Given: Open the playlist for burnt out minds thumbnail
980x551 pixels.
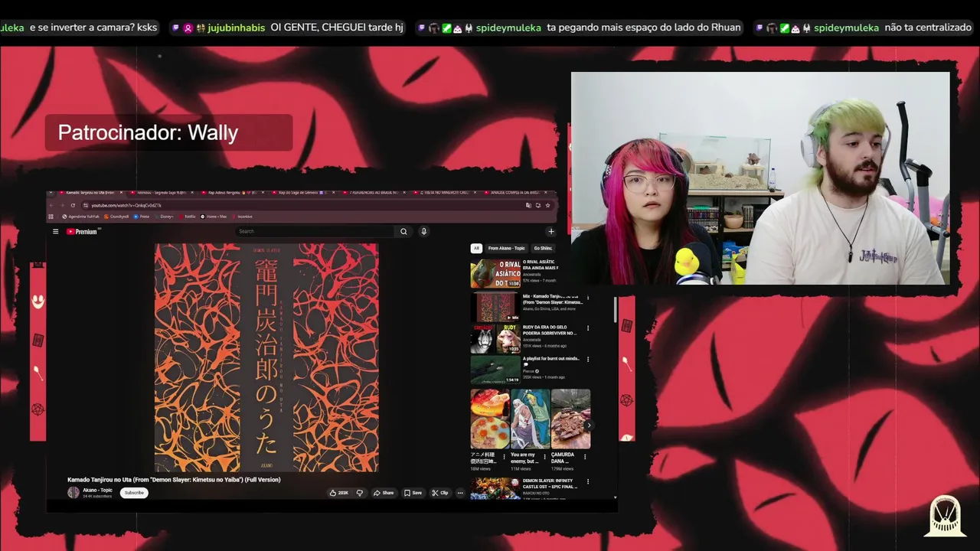Looking at the screenshot, I should (495, 370).
